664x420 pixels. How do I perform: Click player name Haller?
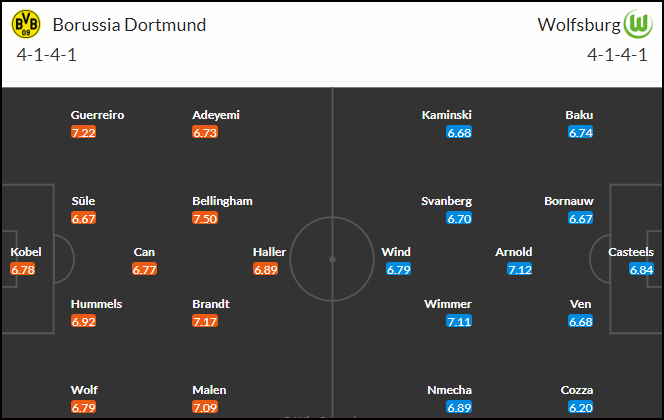(x=269, y=252)
